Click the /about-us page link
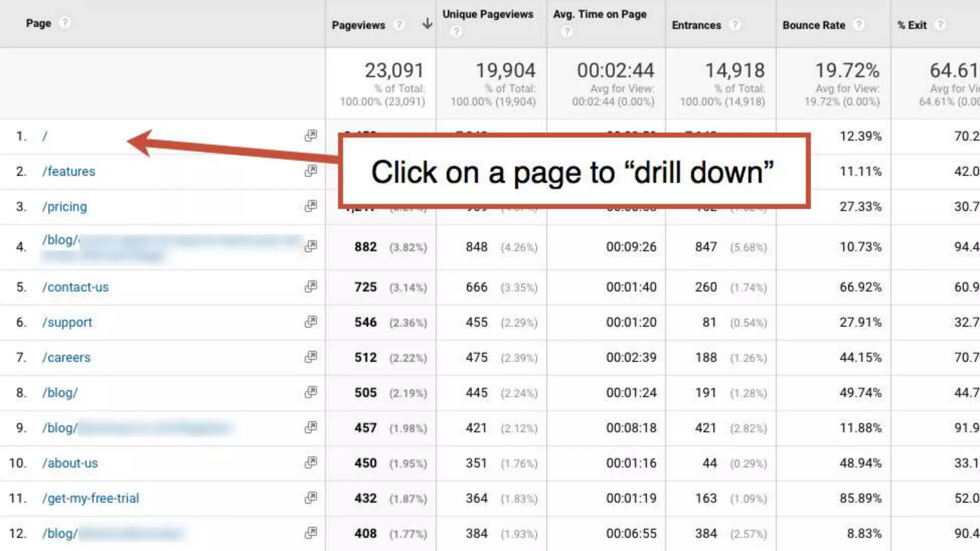 (x=70, y=463)
